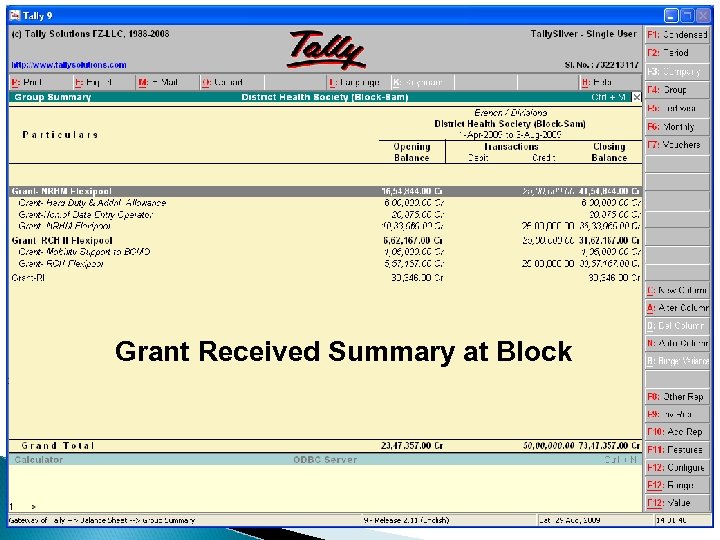The width and height of the screenshot is (720, 540).
Task: Click the Tally logo
Action: pos(326,50)
